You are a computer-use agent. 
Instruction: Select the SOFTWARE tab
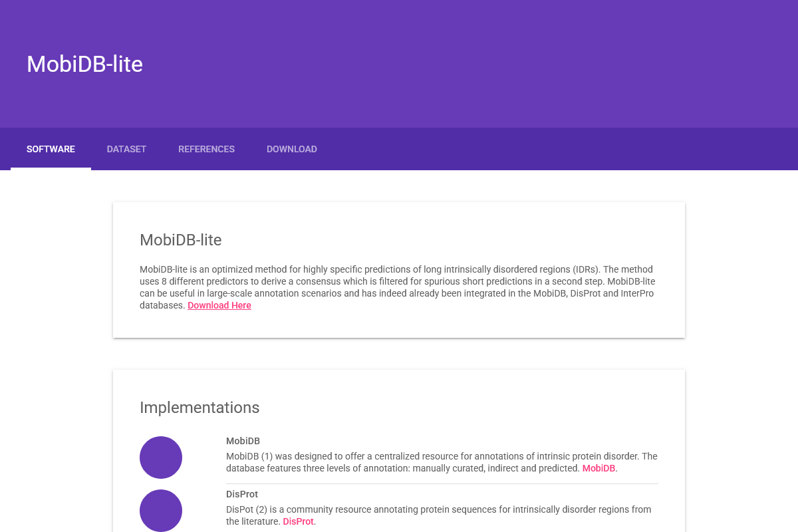pyautogui.click(x=51, y=149)
